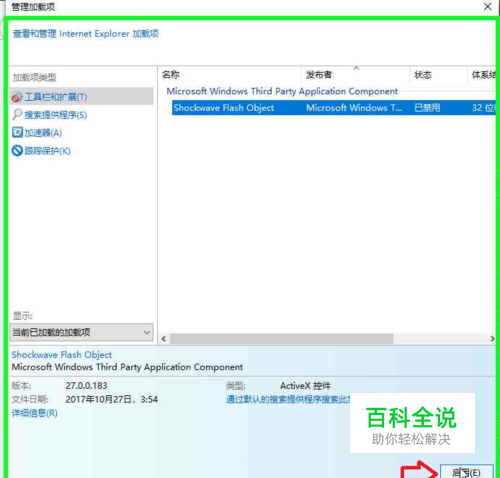
Task: Click the Tracking Protection blocked icon
Action: (x=17, y=151)
